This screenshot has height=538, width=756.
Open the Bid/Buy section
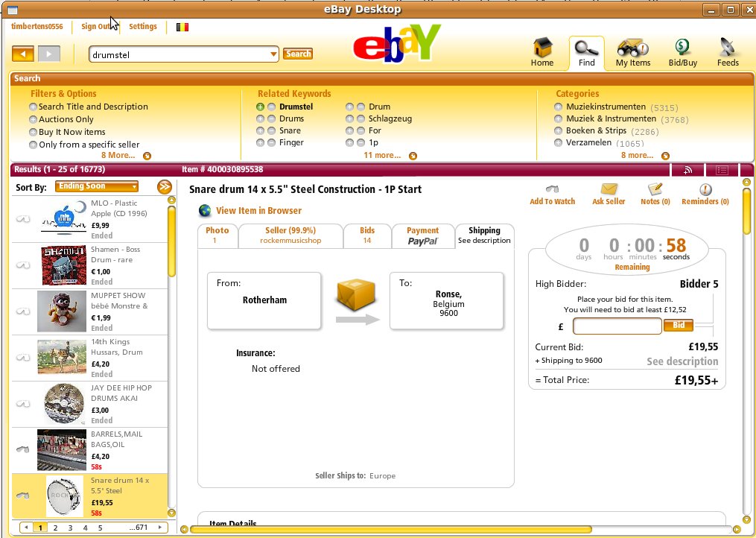tap(683, 52)
